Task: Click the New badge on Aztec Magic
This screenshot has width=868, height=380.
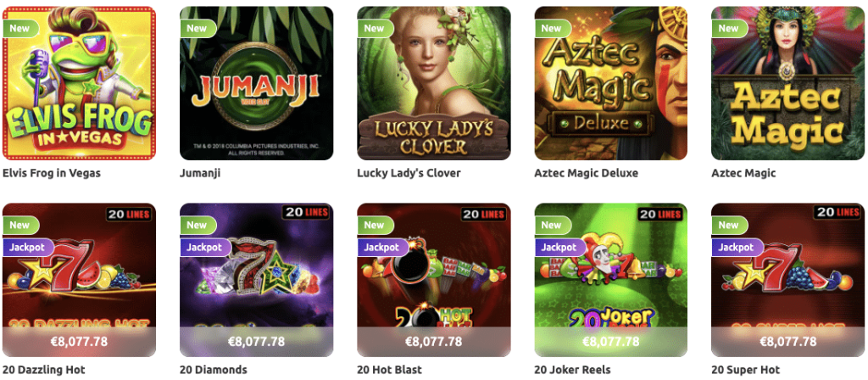Action: (x=729, y=28)
